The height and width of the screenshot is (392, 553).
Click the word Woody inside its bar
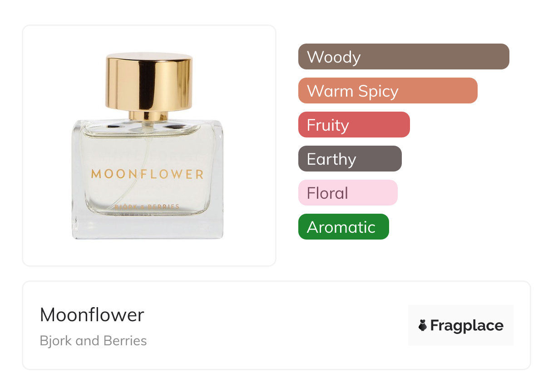[334, 57]
